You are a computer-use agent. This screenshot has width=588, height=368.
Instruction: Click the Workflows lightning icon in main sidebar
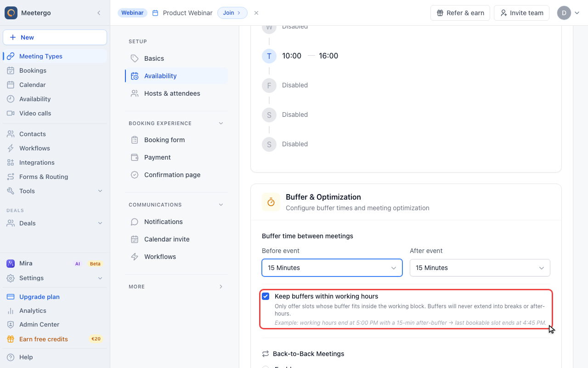(x=11, y=148)
